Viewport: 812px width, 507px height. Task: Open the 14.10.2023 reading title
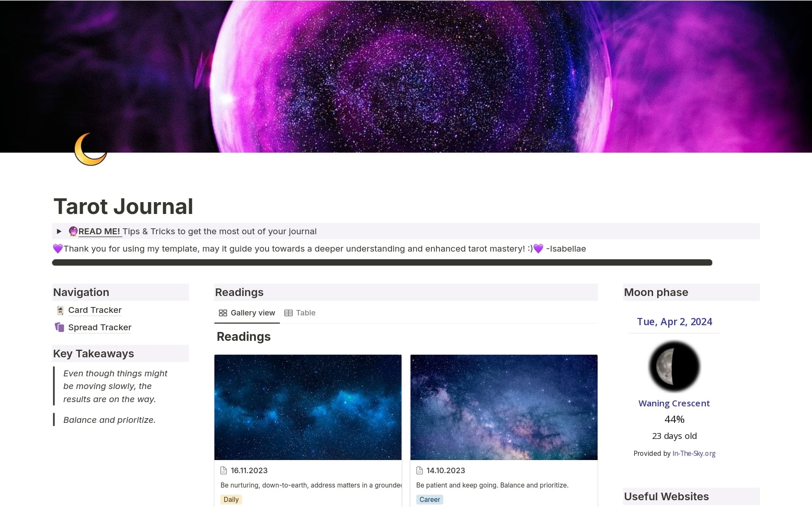(446, 471)
